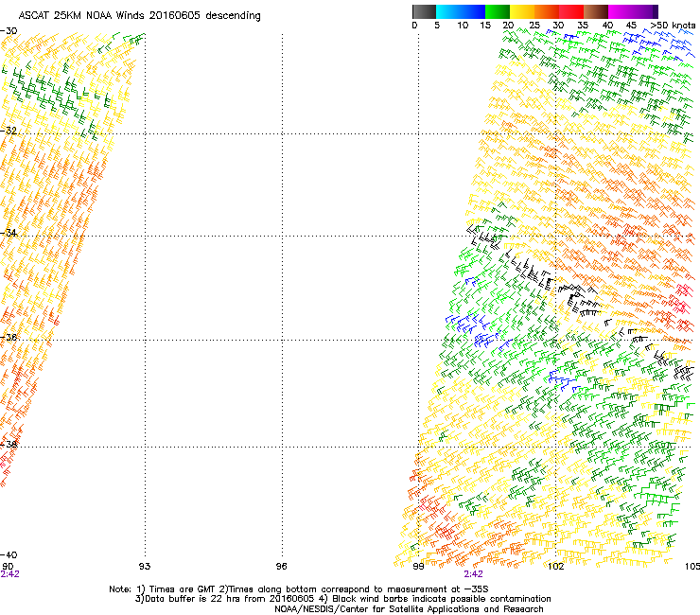The width and height of the screenshot is (700, 615).
Task: Click the cyan-to-blue 5–15 knots color bar segment
Action: pyautogui.click(x=461, y=11)
